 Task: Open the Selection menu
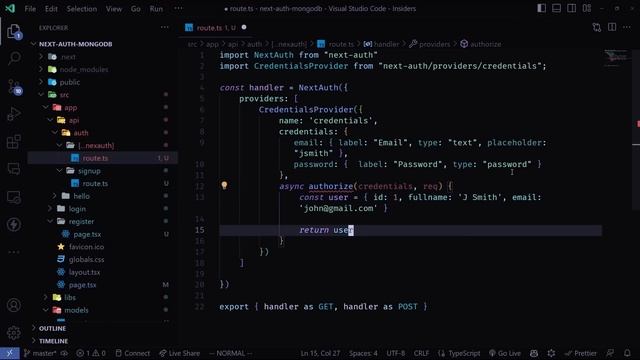pos(82,9)
